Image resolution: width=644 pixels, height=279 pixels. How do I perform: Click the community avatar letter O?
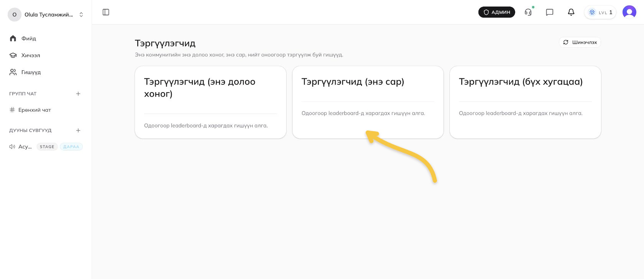pyautogui.click(x=15, y=15)
